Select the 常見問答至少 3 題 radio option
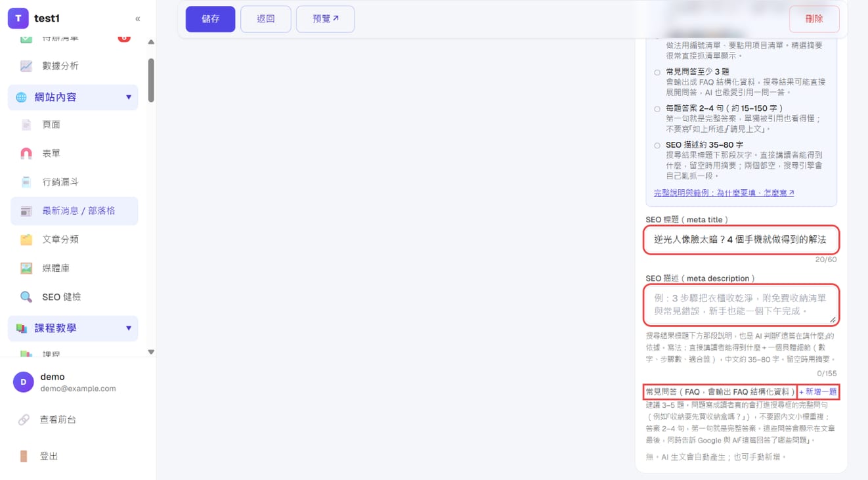The image size is (868, 480). [x=657, y=72]
